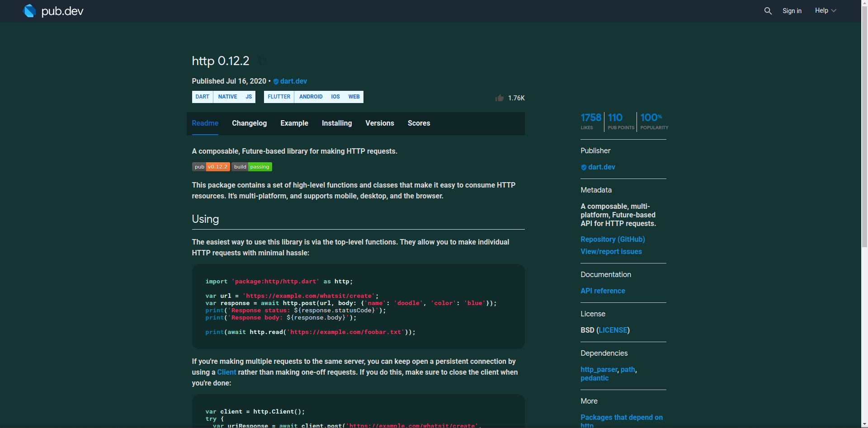Viewport: 868px width, 428px height.
Task: Click the thumbs-up like icon
Action: point(499,98)
